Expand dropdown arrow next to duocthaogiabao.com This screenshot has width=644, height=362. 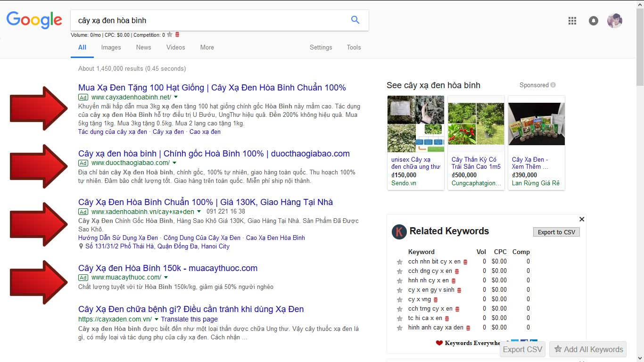tap(174, 163)
